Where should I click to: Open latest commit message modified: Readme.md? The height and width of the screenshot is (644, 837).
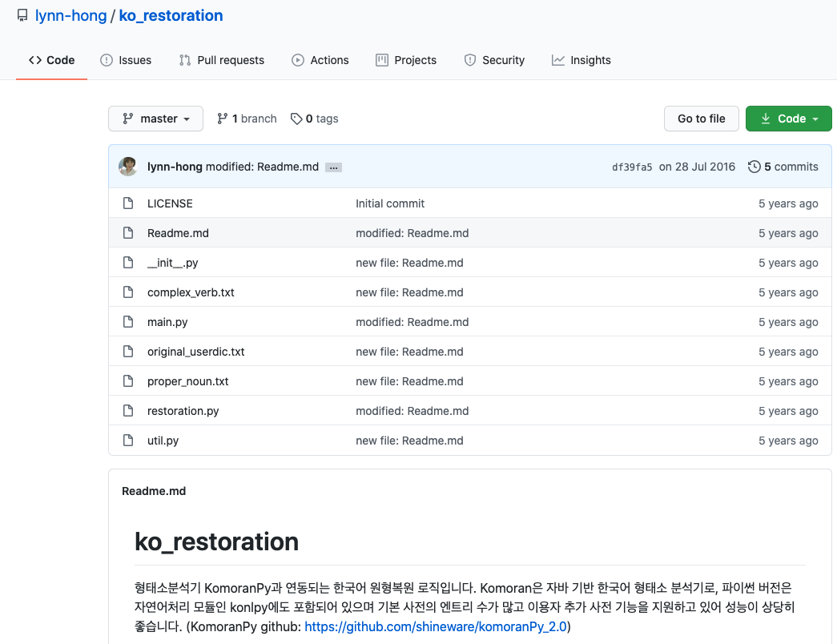coord(262,167)
